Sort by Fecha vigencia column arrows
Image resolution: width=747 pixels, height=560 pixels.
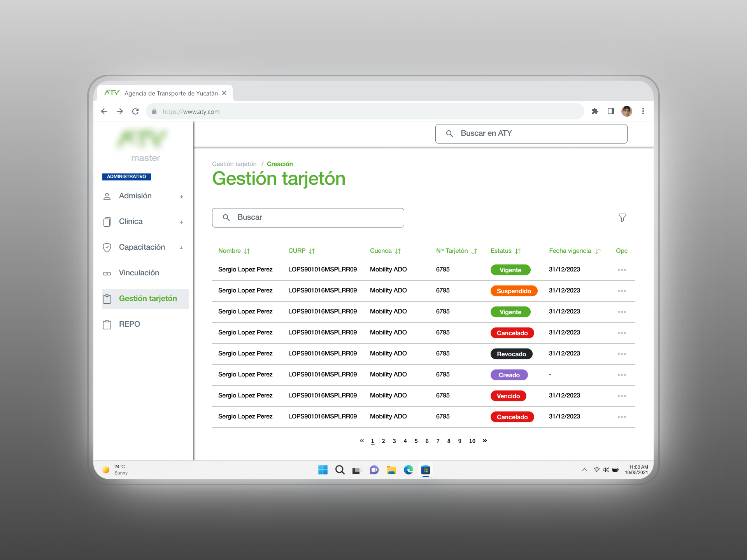click(x=598, y=251)
